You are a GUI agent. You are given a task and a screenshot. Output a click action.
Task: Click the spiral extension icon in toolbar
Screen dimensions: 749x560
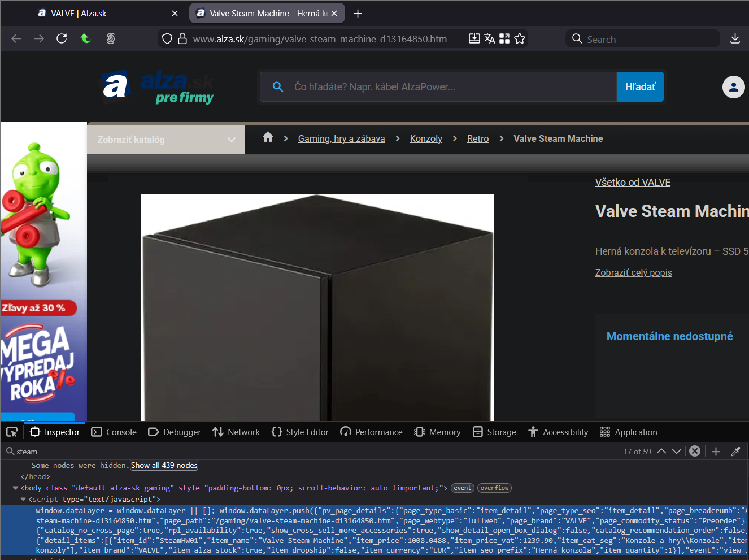(x=111, y=38)
